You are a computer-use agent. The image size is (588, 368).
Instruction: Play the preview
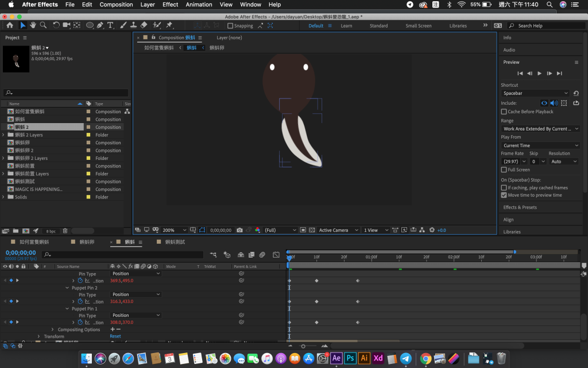(539, 74)
